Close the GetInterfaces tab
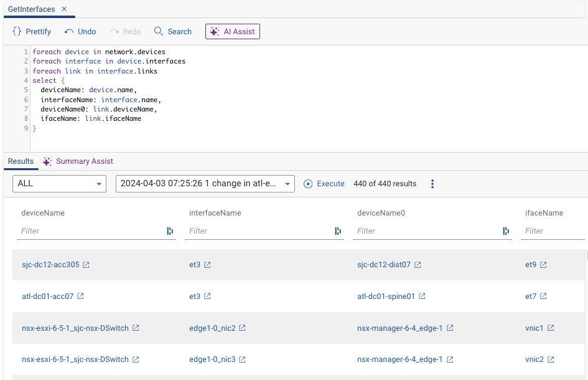Screen dimensions: 588x380 (x=64, y=9)
